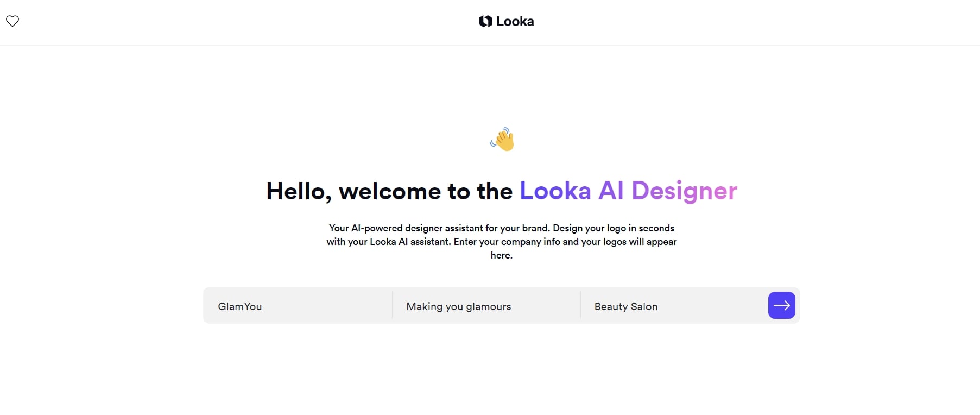Click the Looka wordmark in header
This screenshot has width=980, height=415.
(515, 21)
